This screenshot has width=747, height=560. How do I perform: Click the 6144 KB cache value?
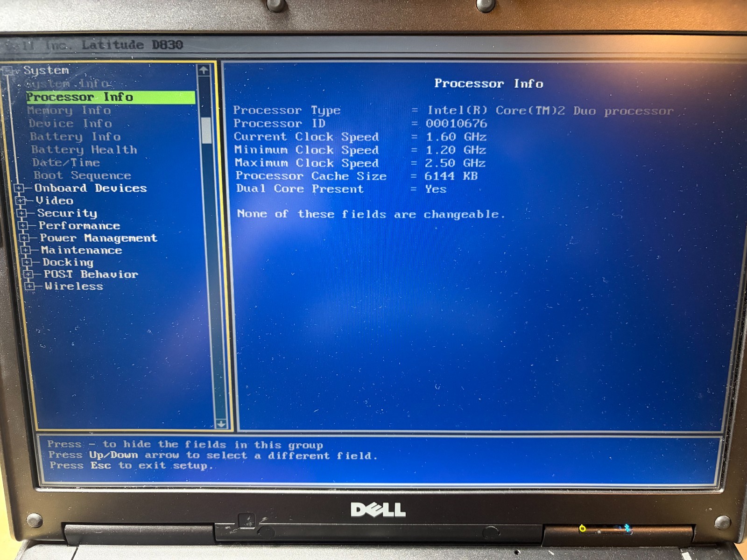point(451,176)
